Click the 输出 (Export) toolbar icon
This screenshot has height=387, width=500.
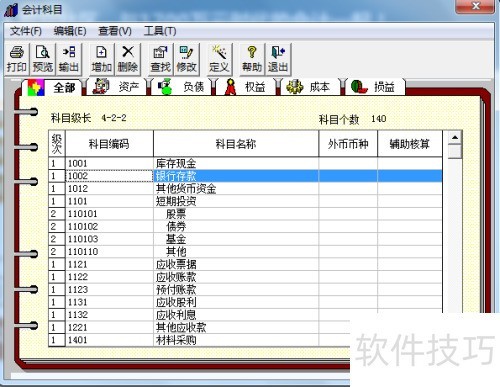[69, 59]
